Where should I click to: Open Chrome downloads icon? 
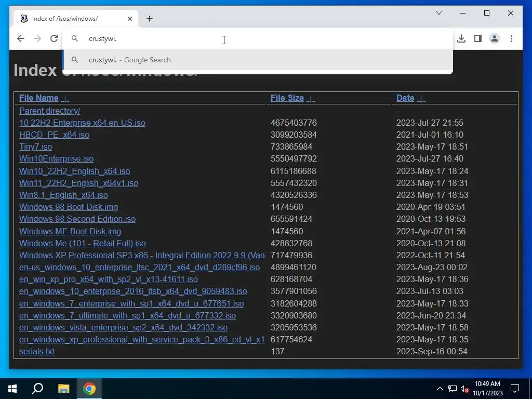pyautogui.click(x=461, y=38)
